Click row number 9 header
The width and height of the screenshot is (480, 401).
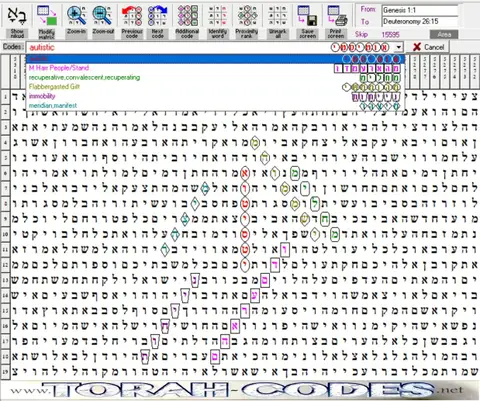[x=5, y=219]
